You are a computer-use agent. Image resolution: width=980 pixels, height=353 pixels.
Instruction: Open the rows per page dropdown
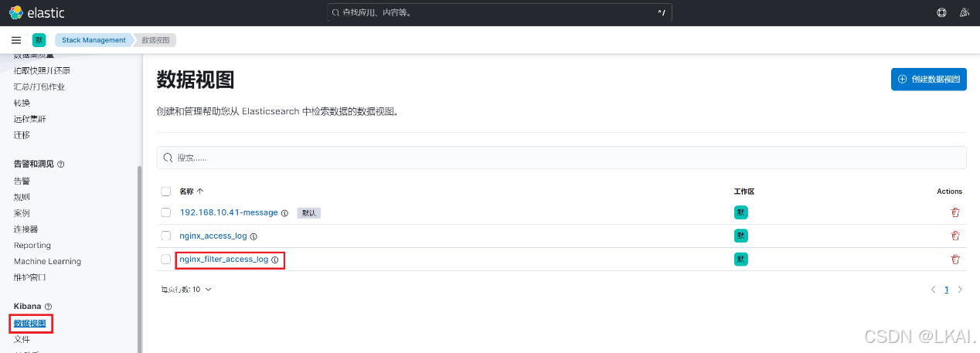pyautogui.click(x=185, y=290)
